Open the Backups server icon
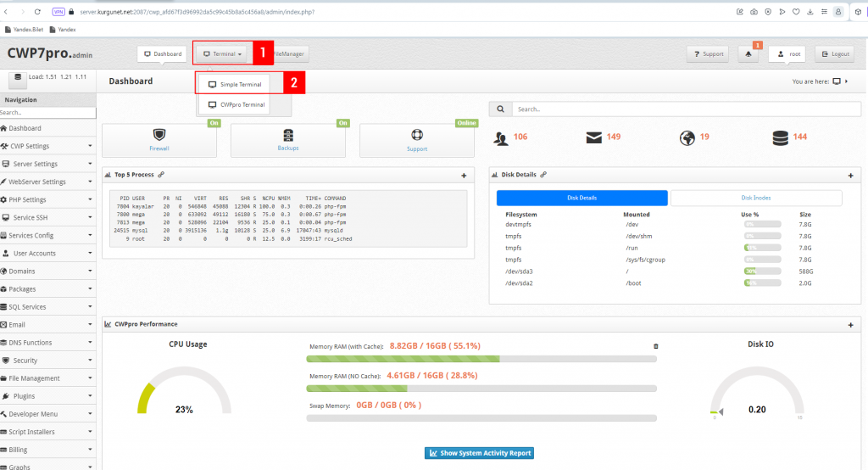 288,135
